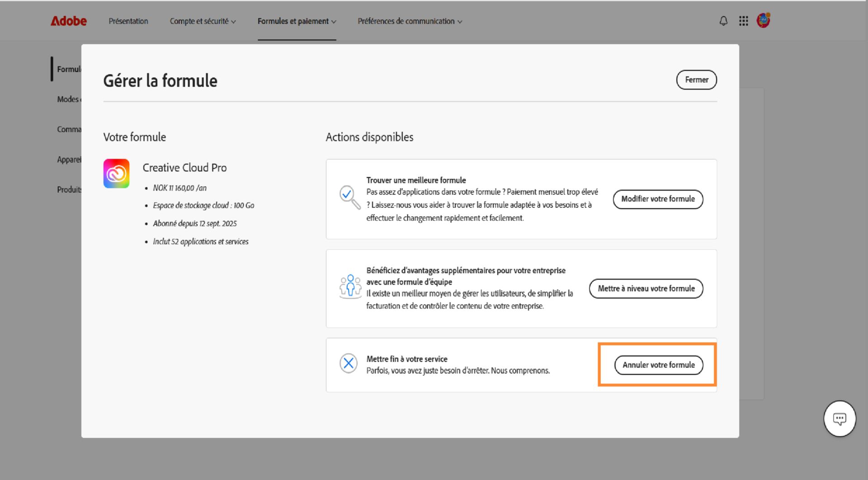Click the Fermer button
Viewport: 868px width, 480px height.
click(696, 80)
